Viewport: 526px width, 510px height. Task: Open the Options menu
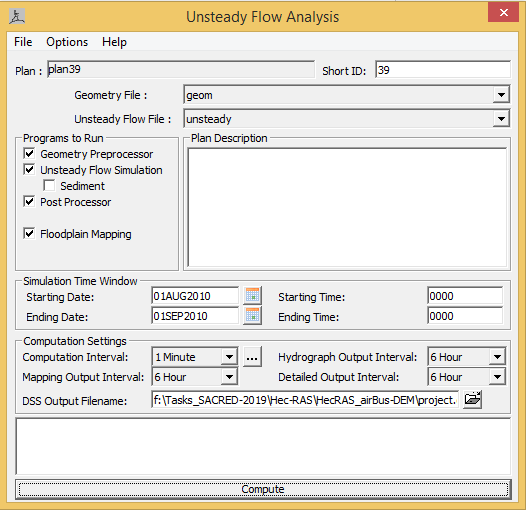[x=67, y=42]
